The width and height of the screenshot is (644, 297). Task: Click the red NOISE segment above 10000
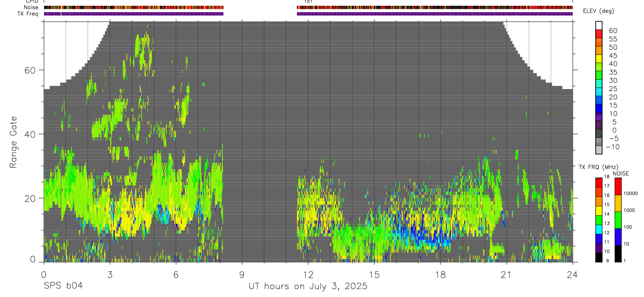point(618,186)
